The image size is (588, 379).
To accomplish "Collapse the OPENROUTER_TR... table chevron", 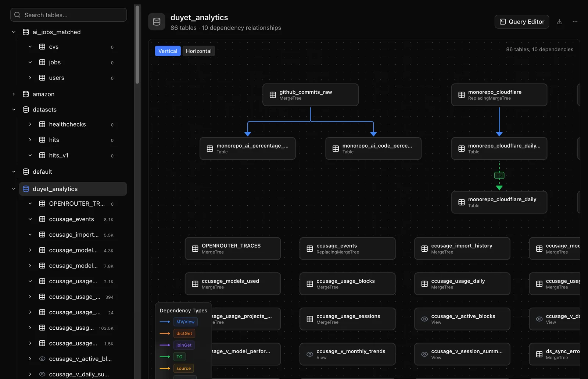I will 30,203.
